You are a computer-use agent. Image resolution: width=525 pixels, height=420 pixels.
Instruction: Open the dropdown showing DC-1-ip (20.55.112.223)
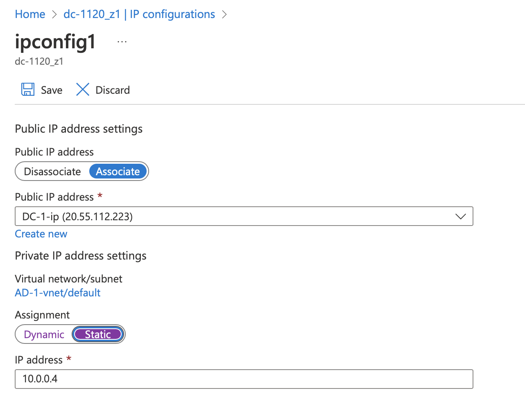coord(244,216)
